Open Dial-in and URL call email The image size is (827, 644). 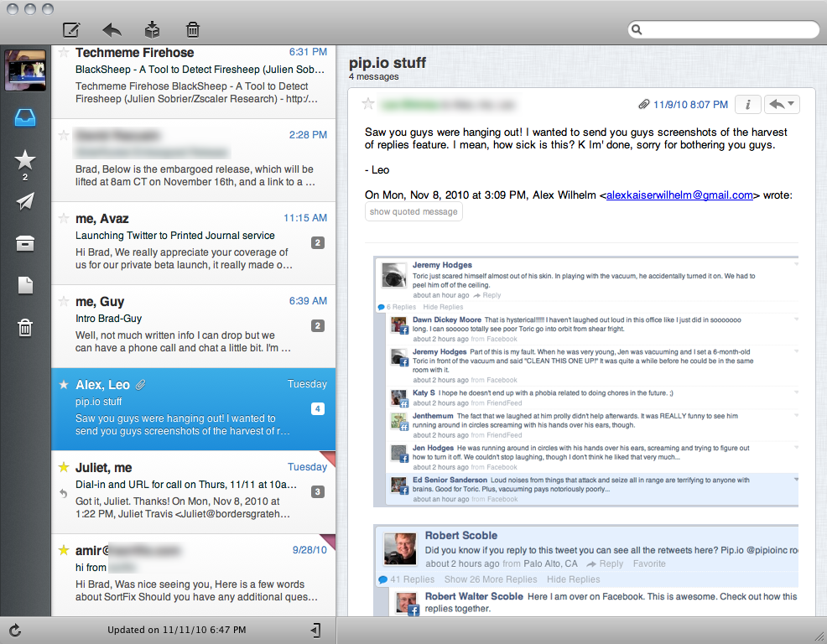click(x=194, y=492)
